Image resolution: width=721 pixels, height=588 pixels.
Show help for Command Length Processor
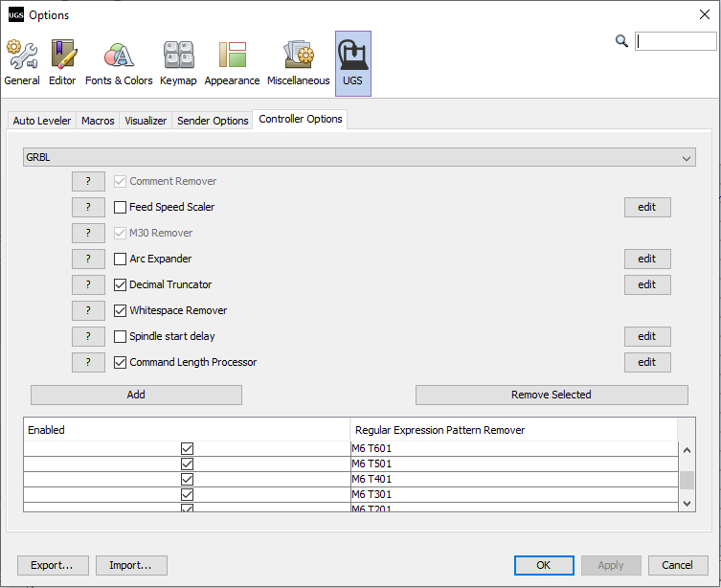(88, 362)
